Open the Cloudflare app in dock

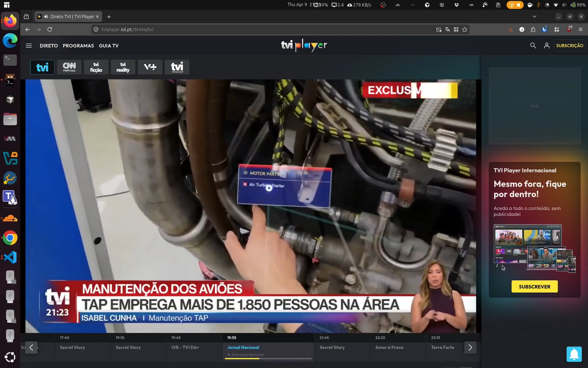pyautogui.click(x=10, y=218)
